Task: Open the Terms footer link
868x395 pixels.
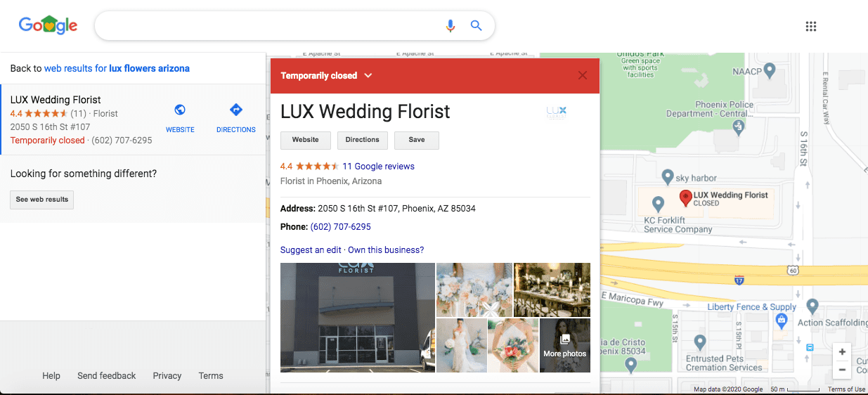Action: pyautogui.click(x=211, y=376)
